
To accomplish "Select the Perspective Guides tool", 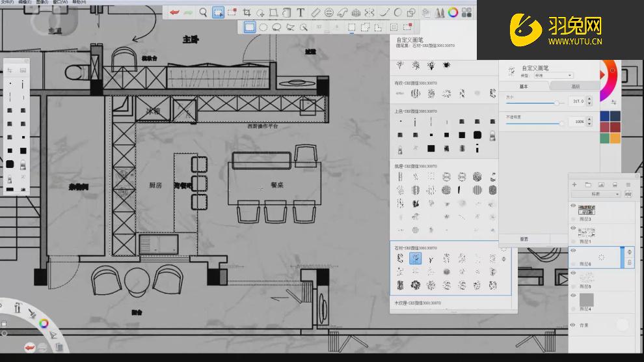I will [356, 13].
